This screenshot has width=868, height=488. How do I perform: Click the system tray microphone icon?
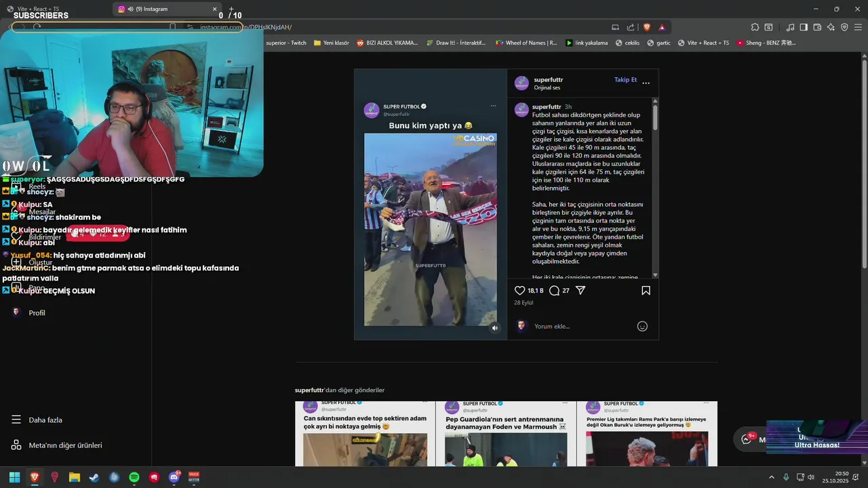pyautogui.click(x=786, y=477)
